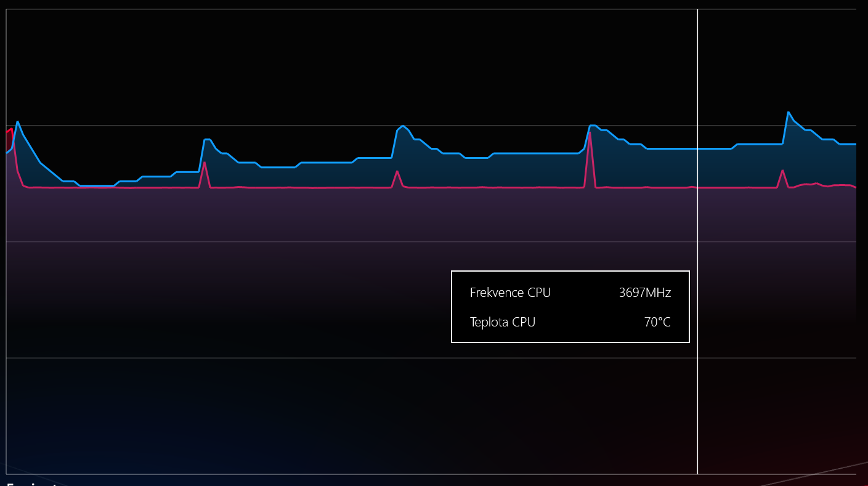The height and width of the screenshot is (486, 868).
Task: Select the 3697MHz frequency value
Action: tap(645, 293)
